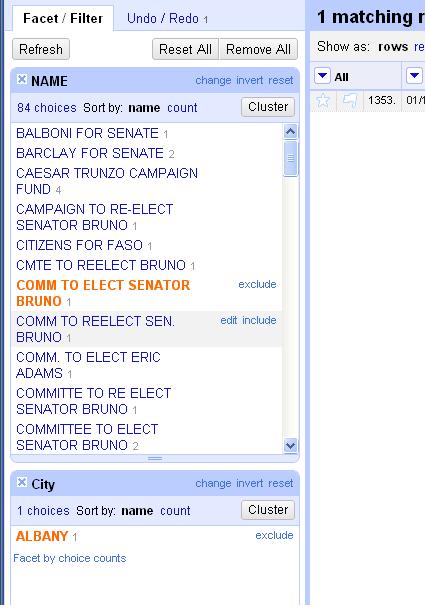
Task: Click the Reset All button
Action: (x=185, y=49)
